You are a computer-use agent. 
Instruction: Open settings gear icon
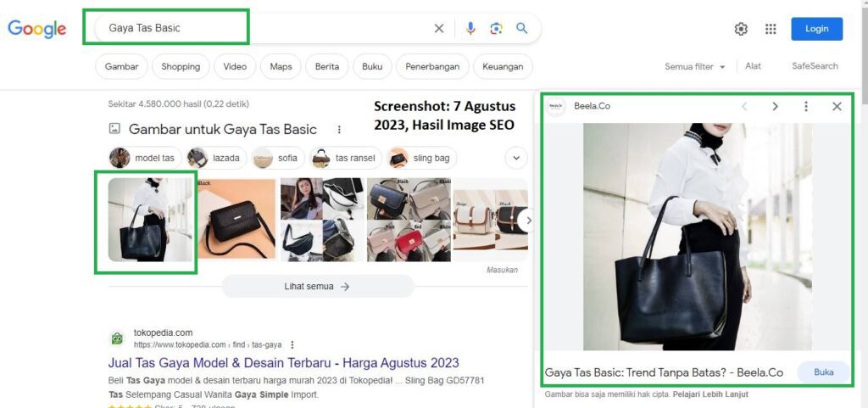(x=741, y=29)
